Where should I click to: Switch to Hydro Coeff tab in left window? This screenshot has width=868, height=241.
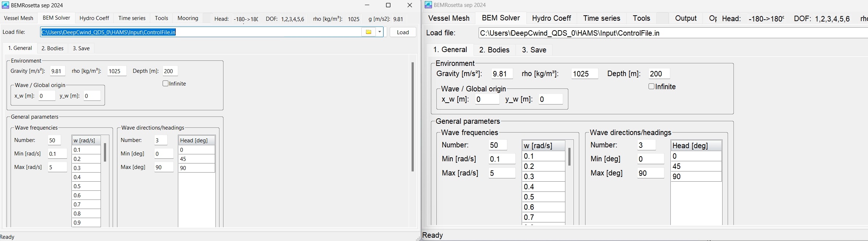[x=94, y=18]
